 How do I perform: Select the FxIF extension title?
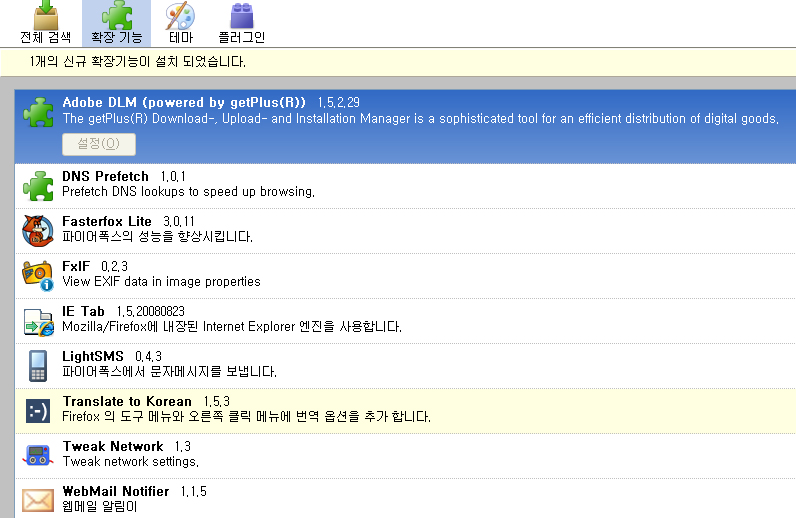(76, 266)
